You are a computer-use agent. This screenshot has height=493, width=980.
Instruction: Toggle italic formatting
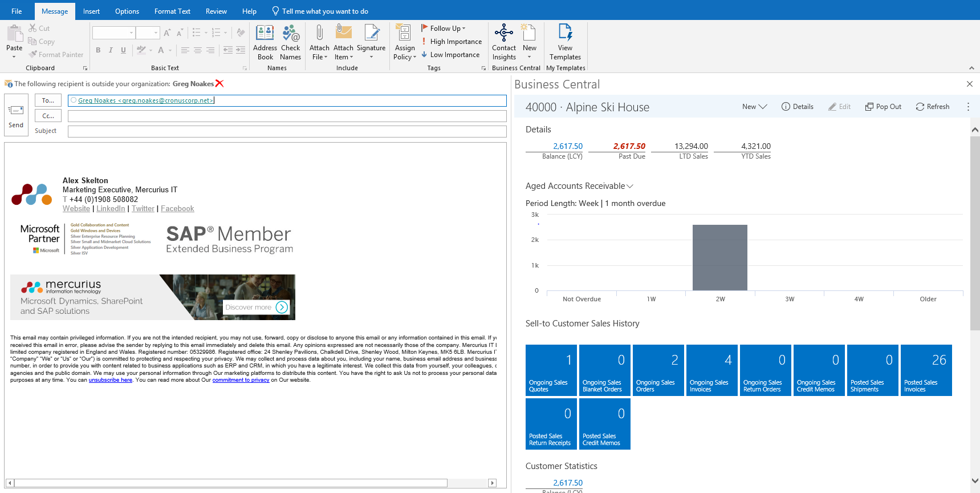(x=111, y=50)
